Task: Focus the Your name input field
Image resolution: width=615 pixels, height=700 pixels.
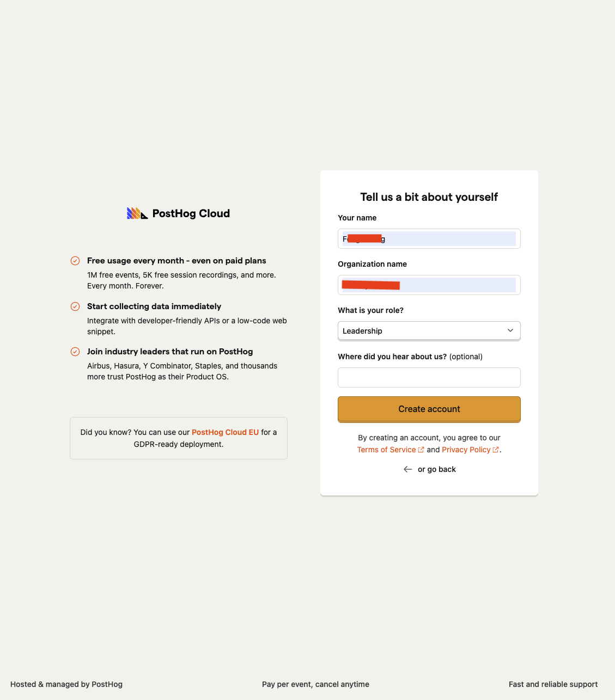Action: (x=429, y=238)
